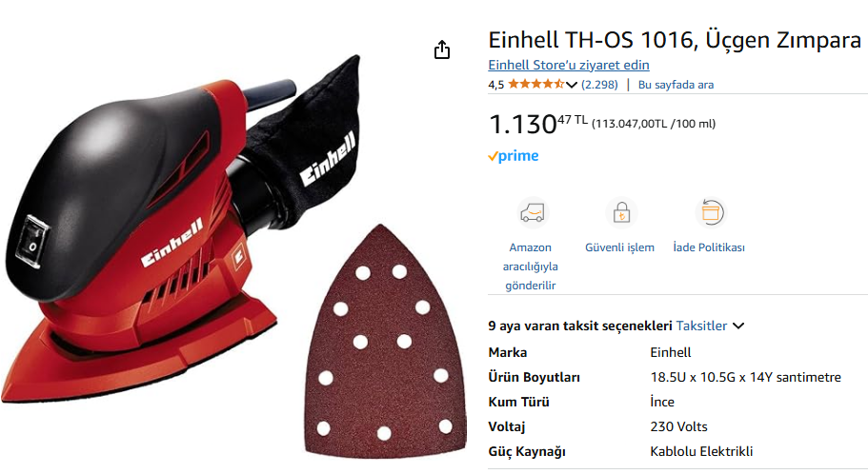868x474 pixels.
Task: Click the 4,5 rating number
Action: point(496,85)
